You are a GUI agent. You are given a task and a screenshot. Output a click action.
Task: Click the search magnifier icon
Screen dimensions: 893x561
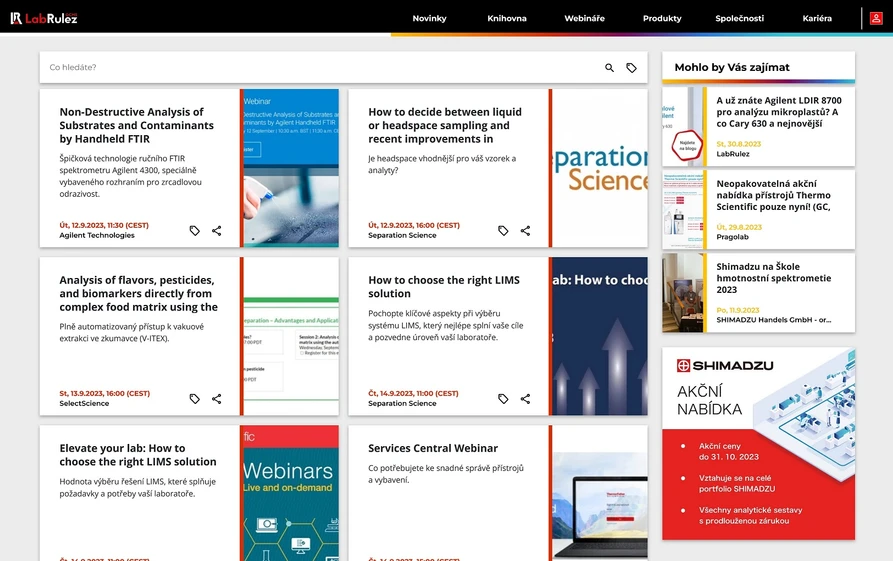609,68
